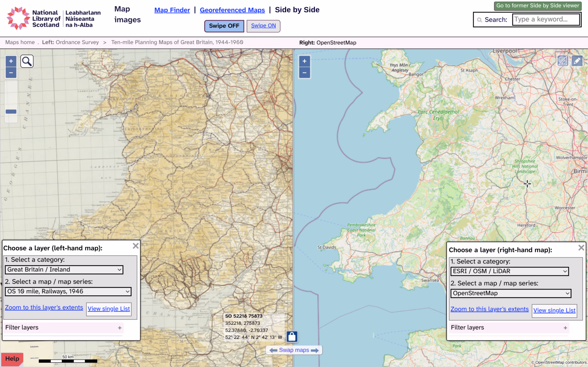Open right map category dropdown ESRI / OSM / LiDAR

[x=510, y=271]
